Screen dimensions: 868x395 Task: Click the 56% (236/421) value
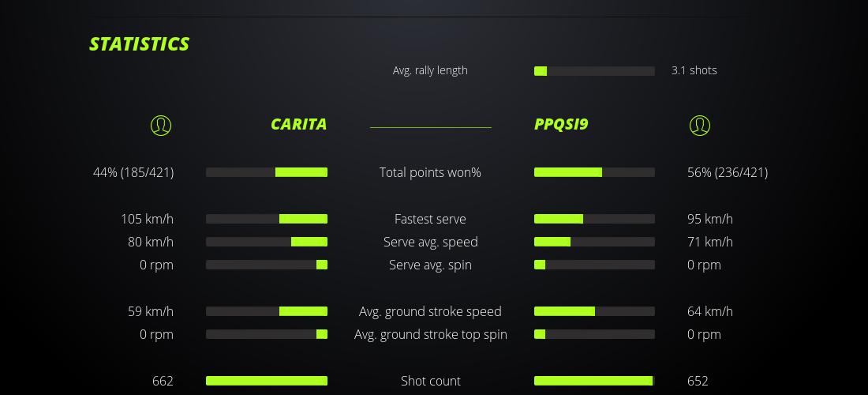tap(728, 172)
